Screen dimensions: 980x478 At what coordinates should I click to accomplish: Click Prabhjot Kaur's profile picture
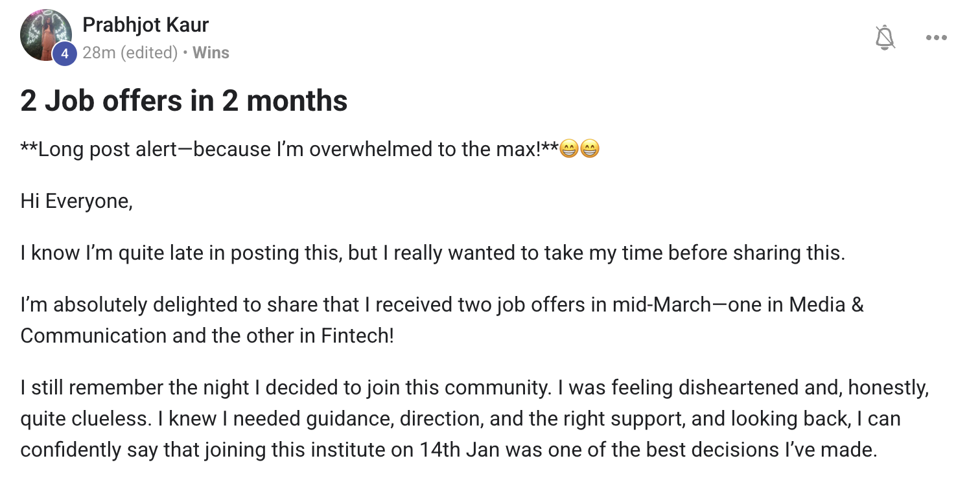tap(45, 35)
